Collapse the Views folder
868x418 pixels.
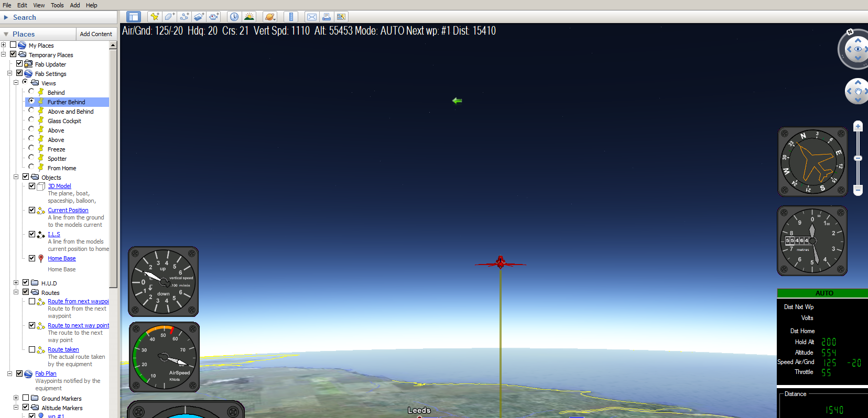click(16, 83)
